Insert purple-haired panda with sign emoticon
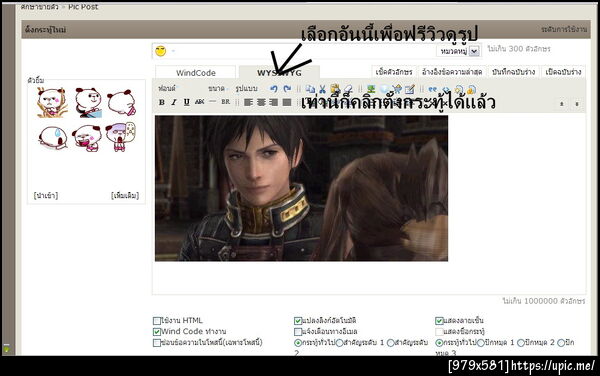The image size is (600, 376). point(120,137)
